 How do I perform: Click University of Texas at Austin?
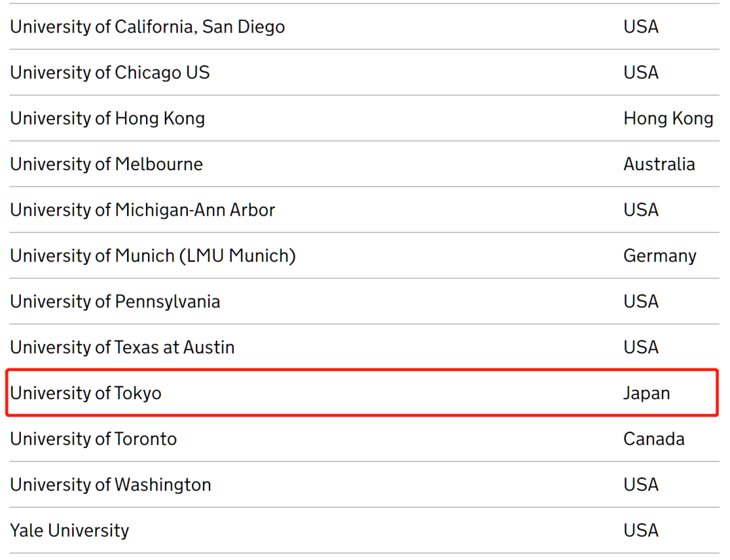122,347
